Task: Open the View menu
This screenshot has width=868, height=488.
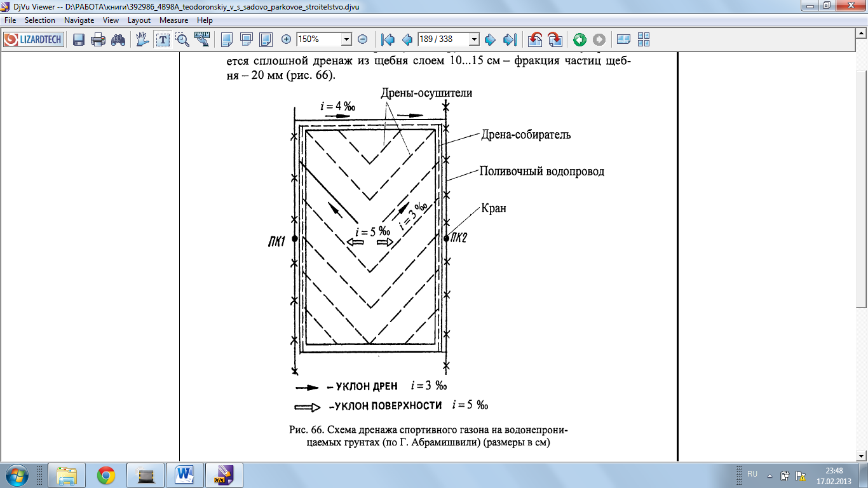Action: coord(111,20)
